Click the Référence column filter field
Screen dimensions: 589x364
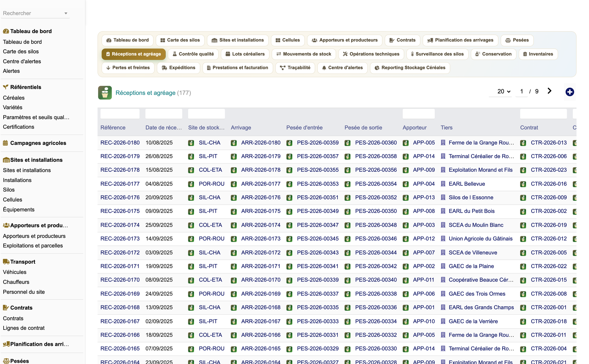tap(120, 114)
